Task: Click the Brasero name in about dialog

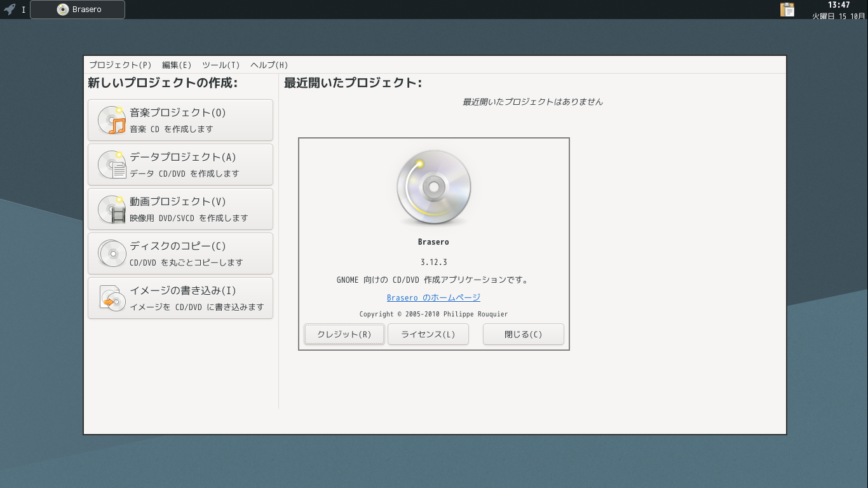Action: (x=434, y=242)
